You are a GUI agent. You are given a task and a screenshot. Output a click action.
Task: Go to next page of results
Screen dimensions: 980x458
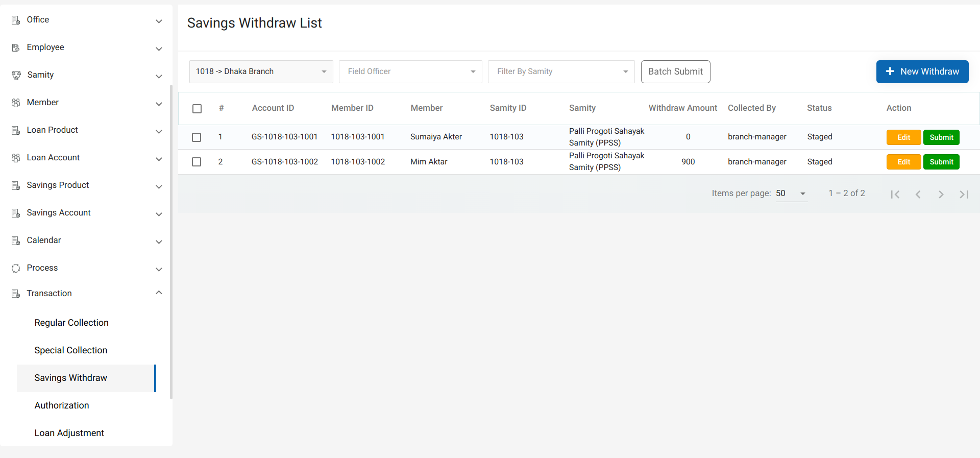coord(941,194)
